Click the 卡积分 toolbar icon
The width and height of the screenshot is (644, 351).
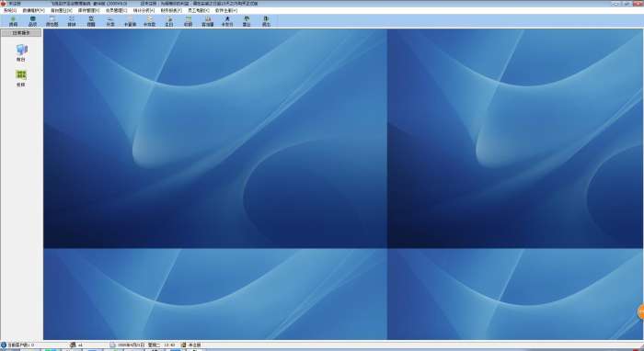tap(227, 21)
